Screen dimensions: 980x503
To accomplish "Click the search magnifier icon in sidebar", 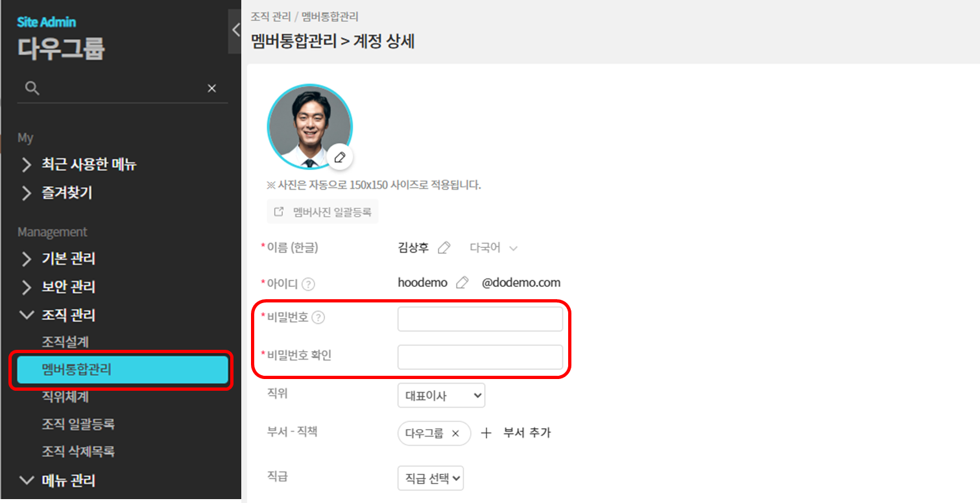I will click(x=32, y=88).
